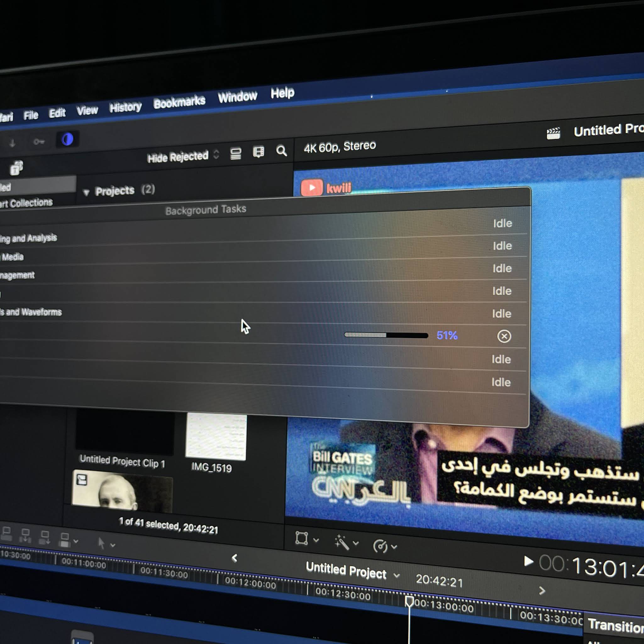Click the background tasks progress indicator icon

(67, 139)
